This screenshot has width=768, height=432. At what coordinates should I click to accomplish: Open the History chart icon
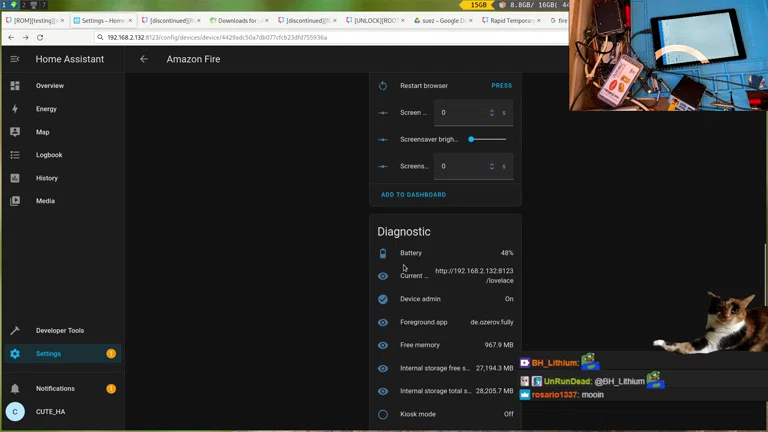point(15,178)
